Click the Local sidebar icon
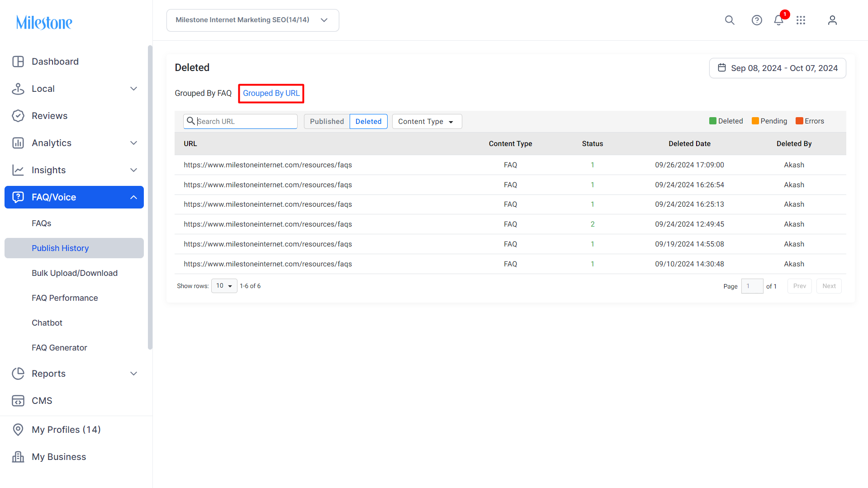The height and width of the screenshot is (488, 868). click(18, 89)
